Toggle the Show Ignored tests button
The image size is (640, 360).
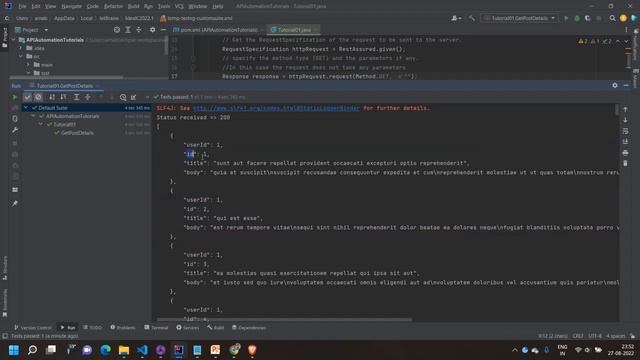click(x=38, y=97)
